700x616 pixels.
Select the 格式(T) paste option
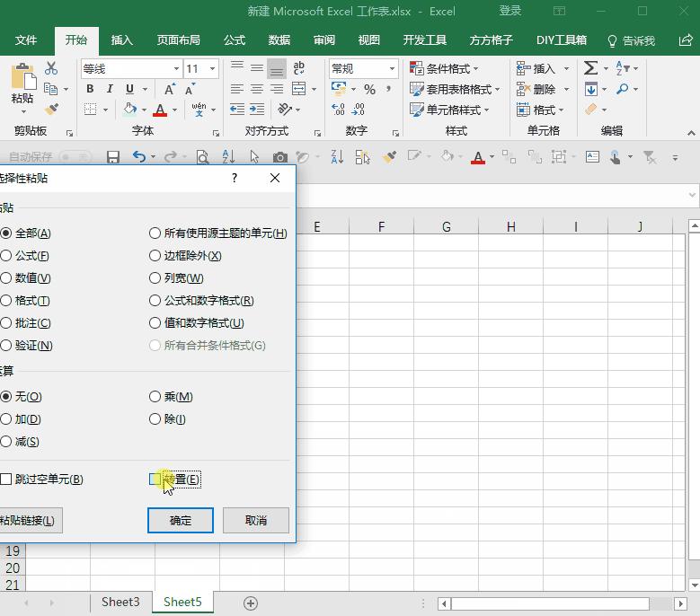coord(25,300)
